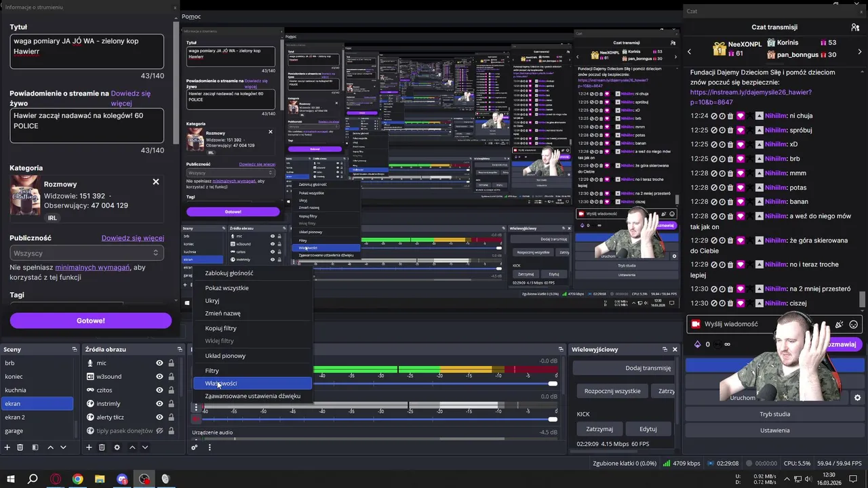Screen dimensions: 868x488
Task: Open Tryb studia button
Action: tap(774, 414)
